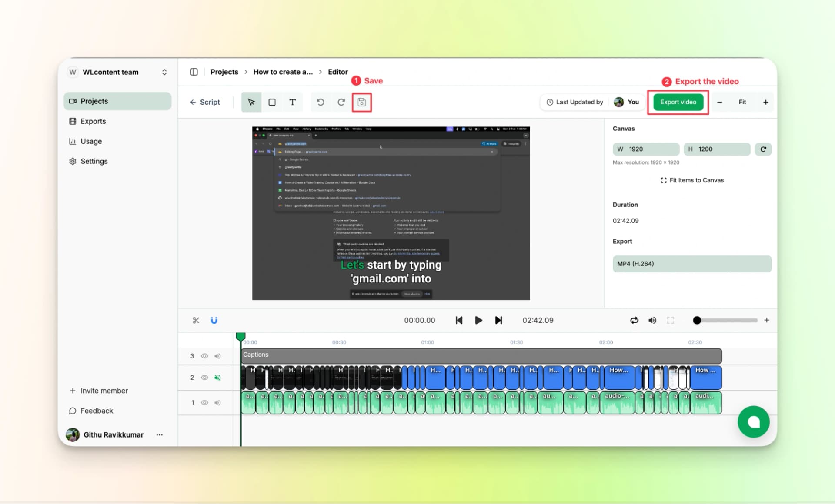Select the Text tool
Image resolution: width=835 pixels, height=504 pixels.
[293, 102]
